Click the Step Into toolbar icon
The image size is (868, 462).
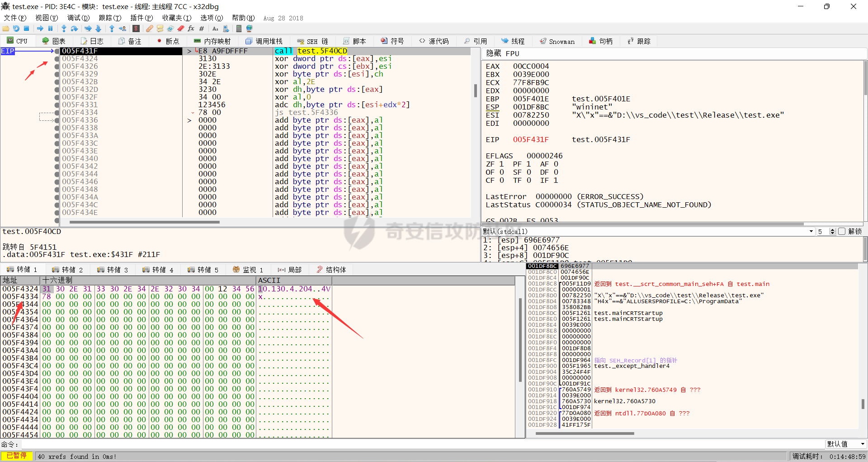pyautogui.click(x=64, y=29)
